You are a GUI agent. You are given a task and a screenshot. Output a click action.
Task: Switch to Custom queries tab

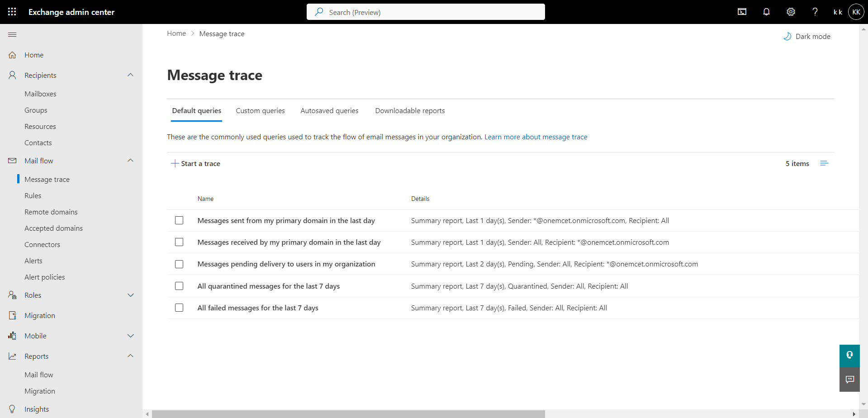[x=260, y=111]
